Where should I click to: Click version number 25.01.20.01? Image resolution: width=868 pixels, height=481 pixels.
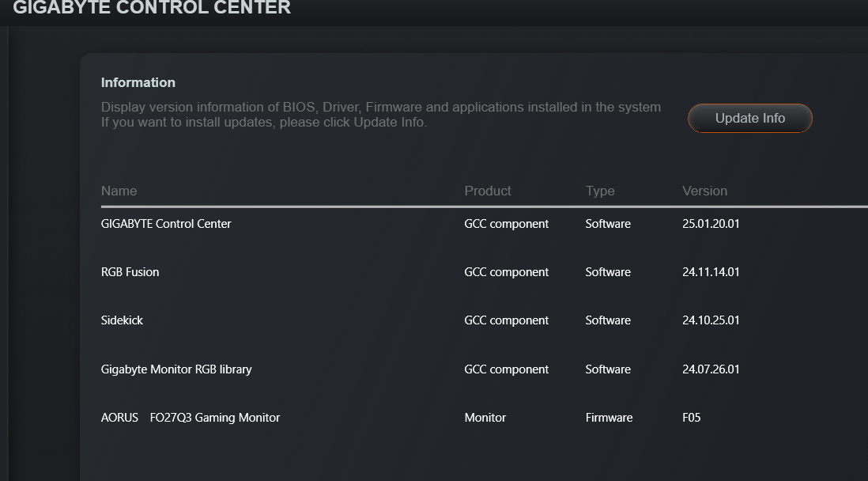711,224
